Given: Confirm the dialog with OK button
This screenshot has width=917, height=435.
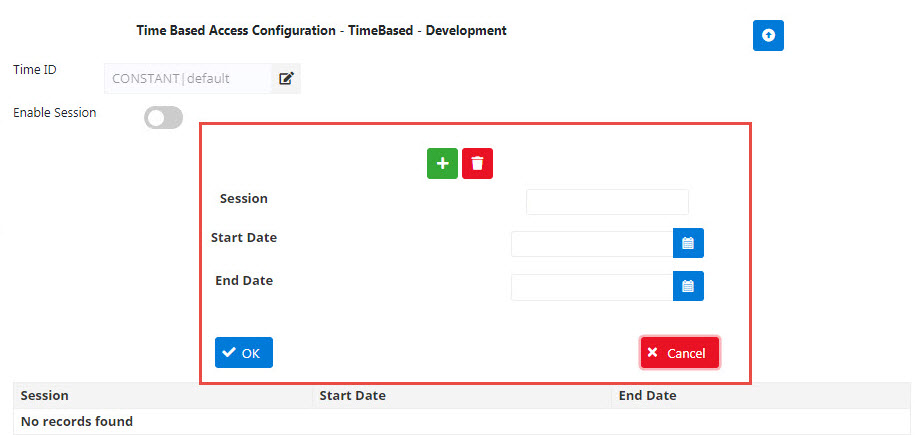Looking at the screenshot, I should click(x=243, y=353).
